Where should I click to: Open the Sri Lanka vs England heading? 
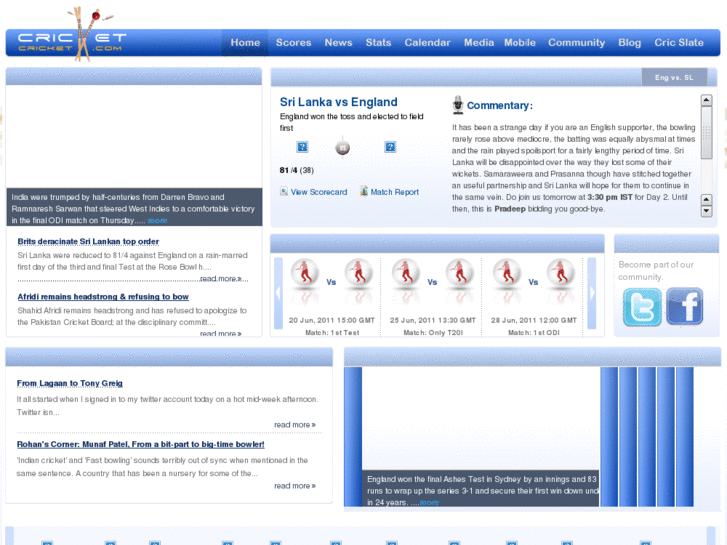click(x=338, y=102)
